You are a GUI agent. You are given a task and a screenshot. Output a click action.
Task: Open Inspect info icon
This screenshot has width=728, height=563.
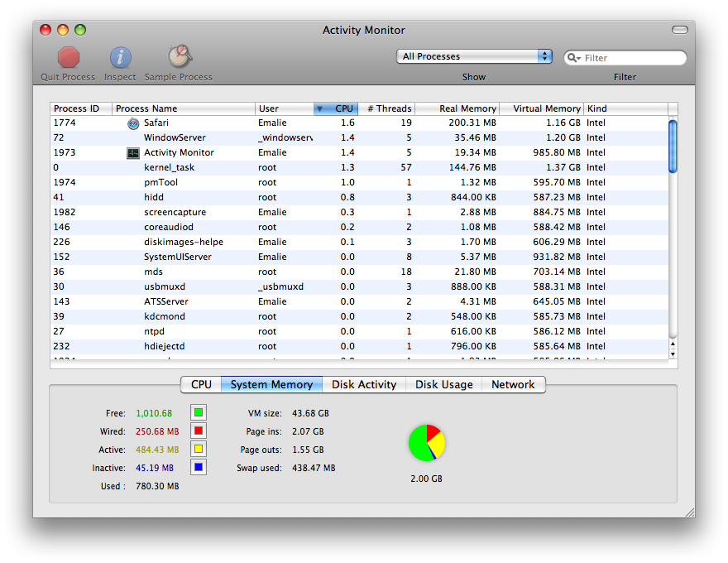pyautogui.click(x=120, y=57)
